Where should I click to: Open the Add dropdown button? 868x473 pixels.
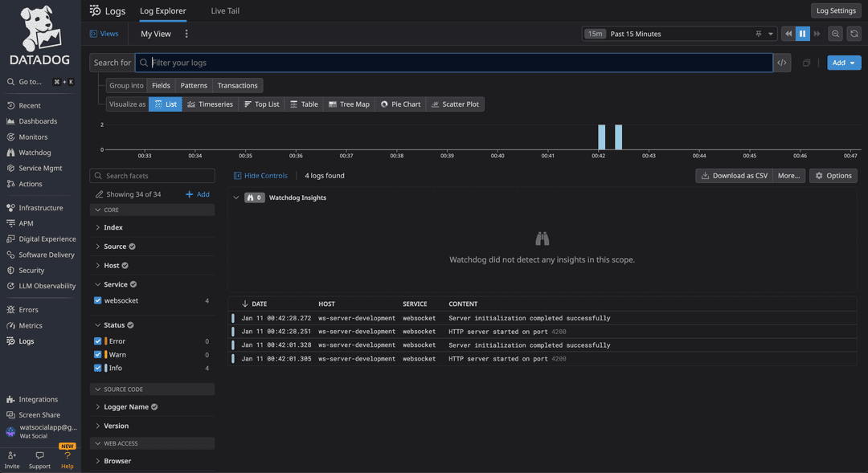(844, 63)
